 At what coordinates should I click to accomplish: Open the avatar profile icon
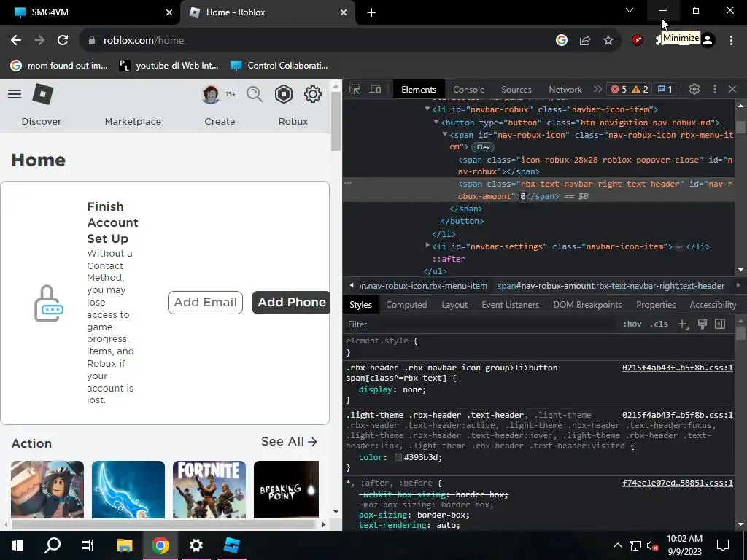click(x=211, y=94)
